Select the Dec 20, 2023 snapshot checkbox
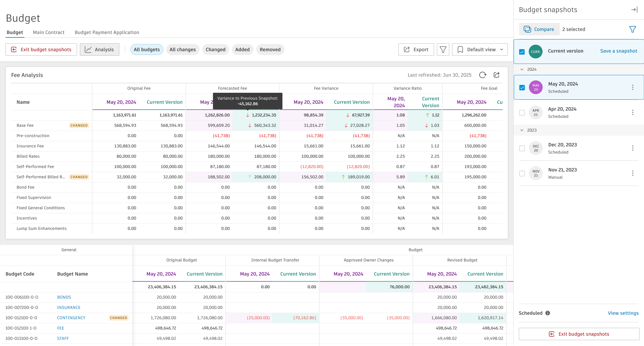The height and width of the screenshot is (346, 644). click(x=522, y=148)
